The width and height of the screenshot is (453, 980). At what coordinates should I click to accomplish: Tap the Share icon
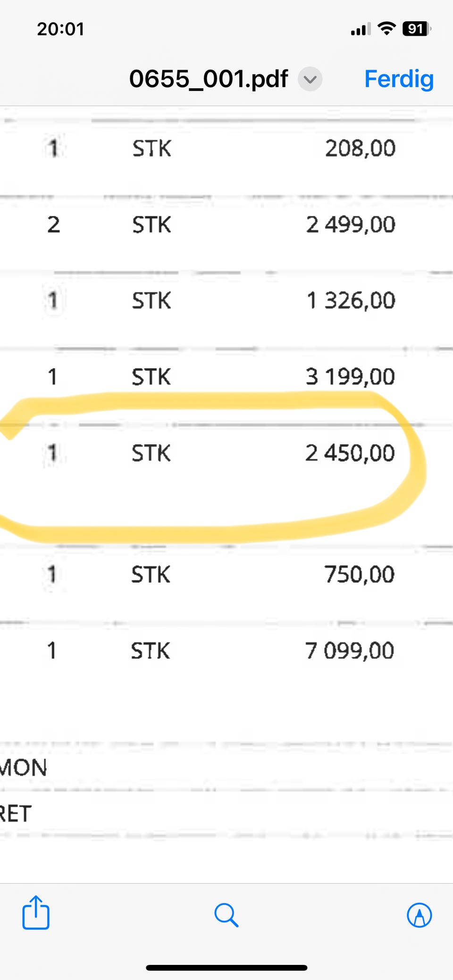pos(36,913)
